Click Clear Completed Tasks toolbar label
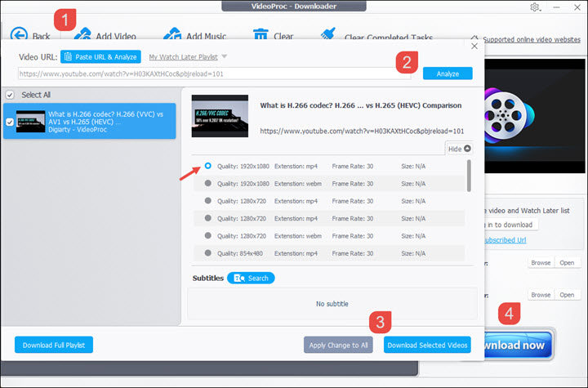The width and height of the screenshot is (588, 388). click(389, 37)
